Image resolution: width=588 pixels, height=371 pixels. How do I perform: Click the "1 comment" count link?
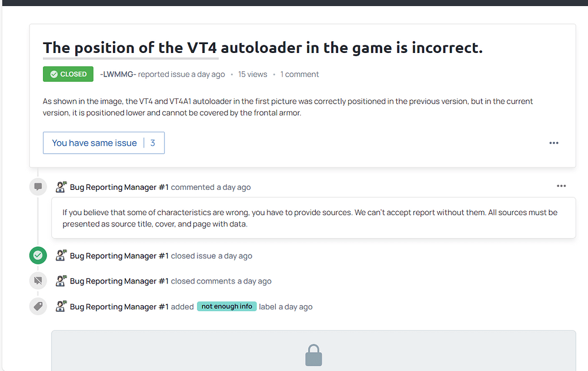point(299,74)
